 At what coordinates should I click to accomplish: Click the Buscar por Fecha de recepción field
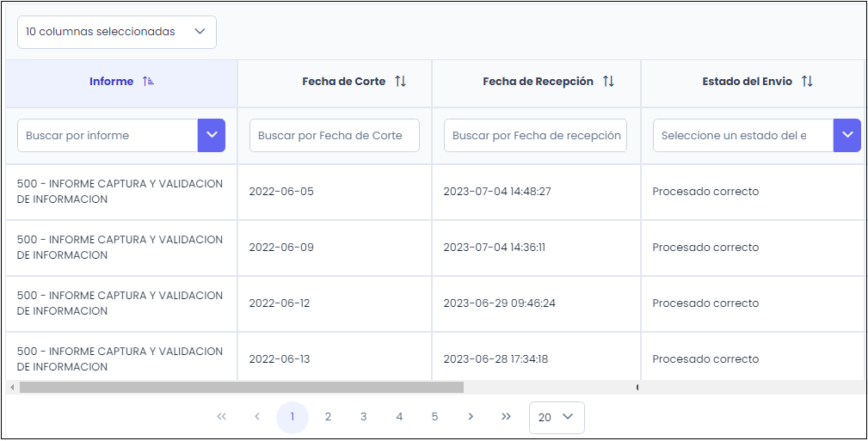click(x=536, y=135)
